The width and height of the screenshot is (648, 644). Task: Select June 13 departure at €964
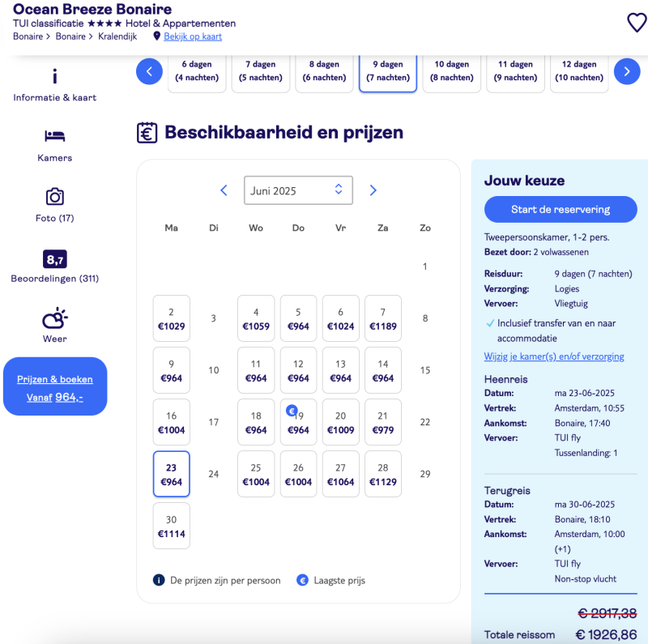(x=340, y=370)
